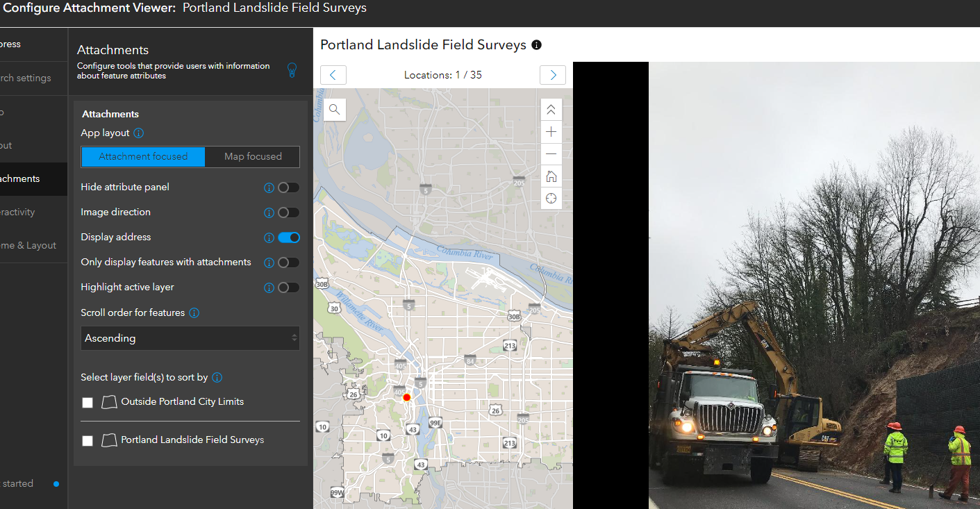The image size is (980, 509).
Task: Switch to Map focused layout
Action: tap(252, 156)
